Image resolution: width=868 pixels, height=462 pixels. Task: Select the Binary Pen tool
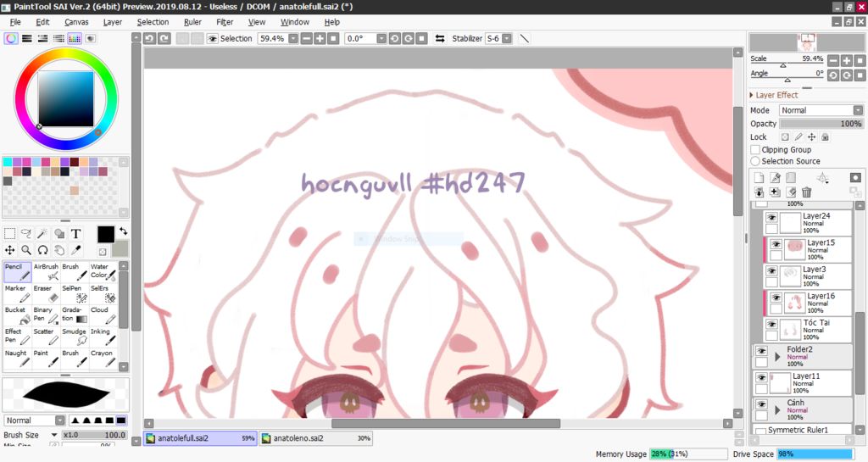[x=46, y=314]
